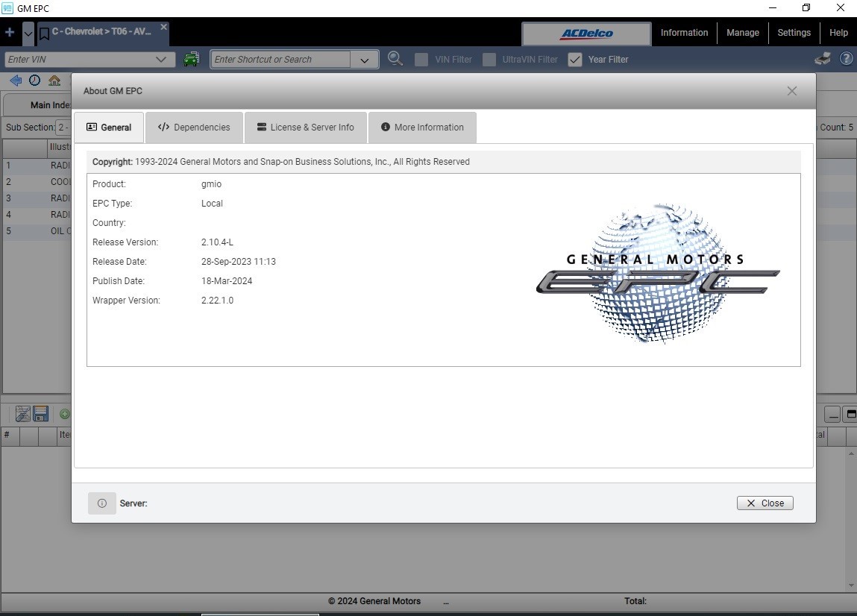Uncheck the Year Filter checkbox

575,60
